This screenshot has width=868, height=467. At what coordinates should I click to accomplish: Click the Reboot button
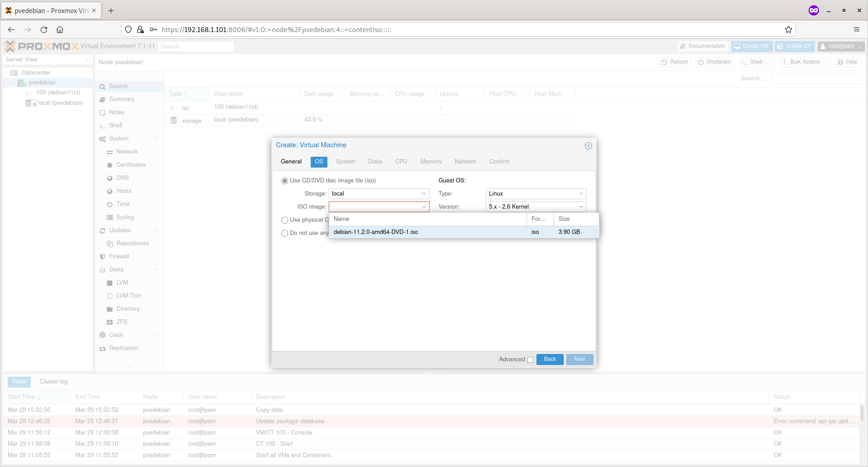point(675,62)
